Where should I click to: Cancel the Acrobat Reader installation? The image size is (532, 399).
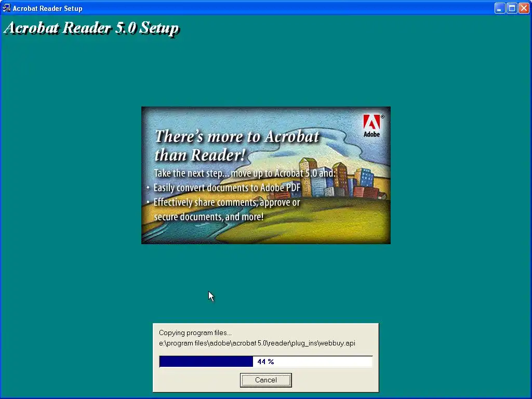tap(265, 380)
